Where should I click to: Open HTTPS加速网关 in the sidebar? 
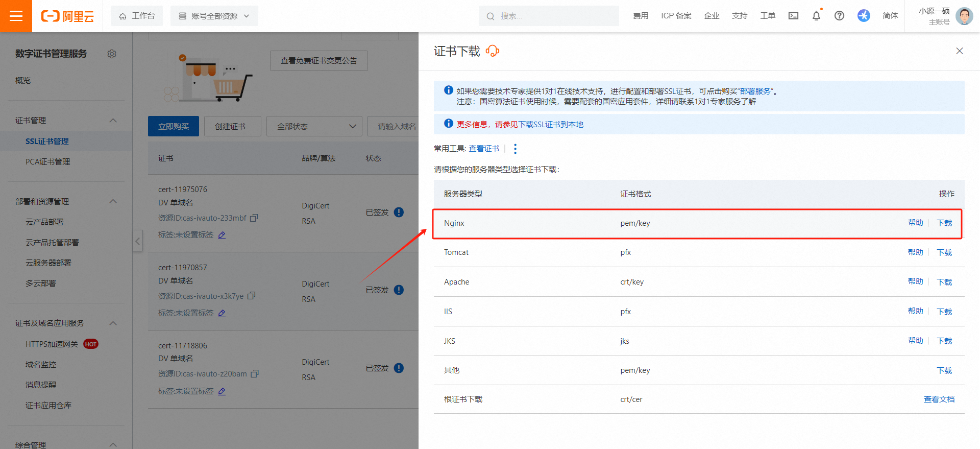(x=52, y=344)
